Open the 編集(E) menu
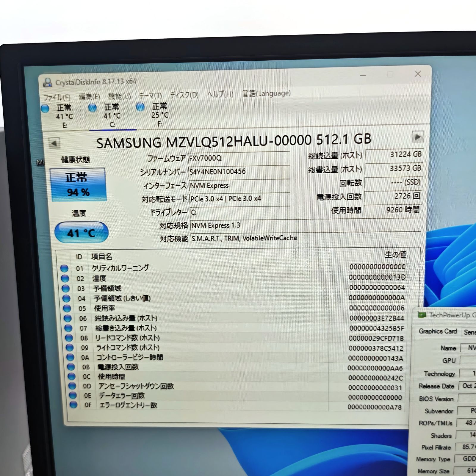This screenshot has height=476, width=476. (x=89, y=97)
